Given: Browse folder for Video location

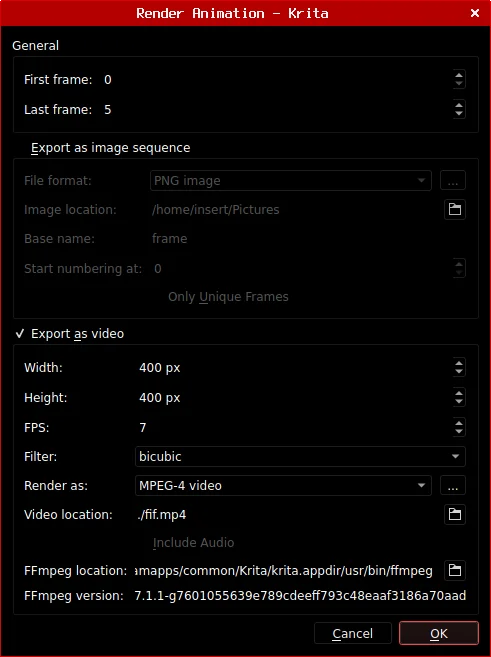Looking at the screenshot, I should click(x=455, y=514).
